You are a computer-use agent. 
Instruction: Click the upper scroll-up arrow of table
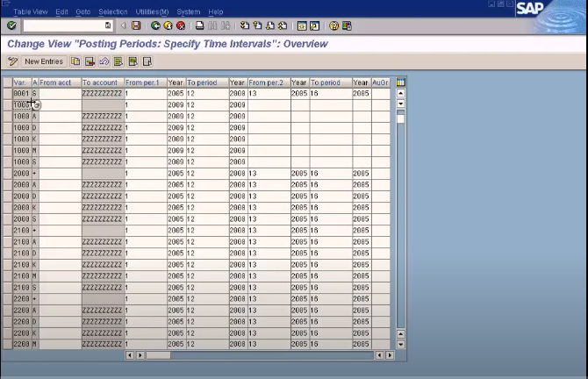(400, 93)
